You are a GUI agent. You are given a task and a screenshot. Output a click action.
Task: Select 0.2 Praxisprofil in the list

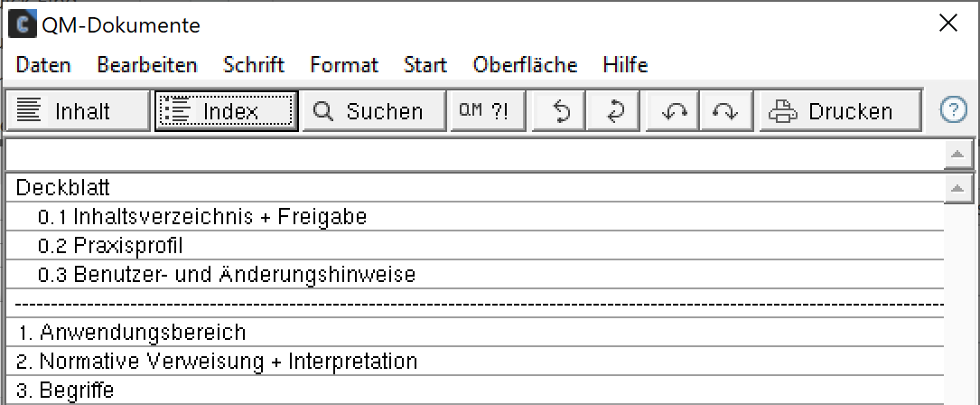pos(474,245)
